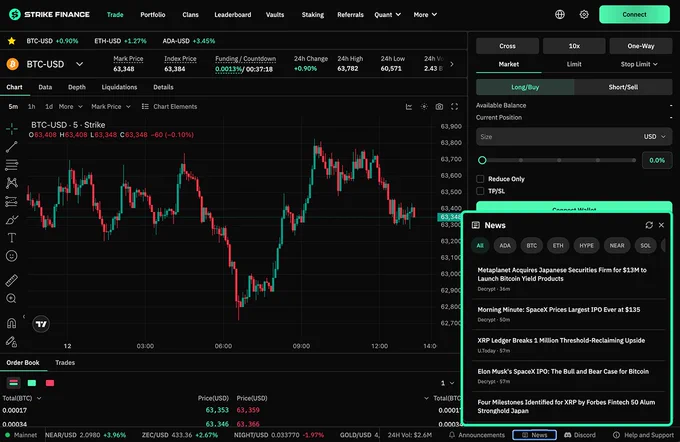Toggle the magnet mode tool

[12, 323]
